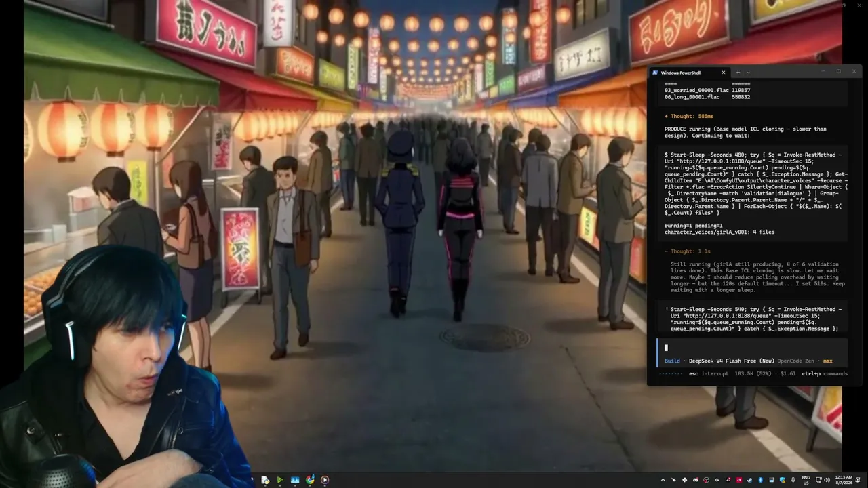This screenshot has width=868, height=488.
Task: Open the round media player taskbar icon
Action: [325, 480]
